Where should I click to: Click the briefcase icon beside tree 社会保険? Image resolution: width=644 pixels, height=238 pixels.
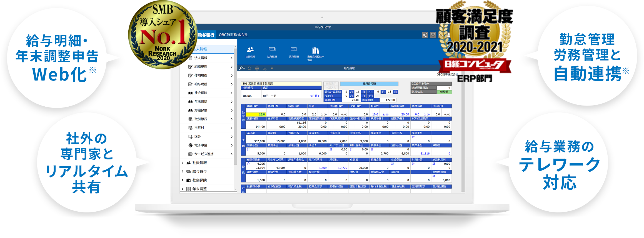189,180
